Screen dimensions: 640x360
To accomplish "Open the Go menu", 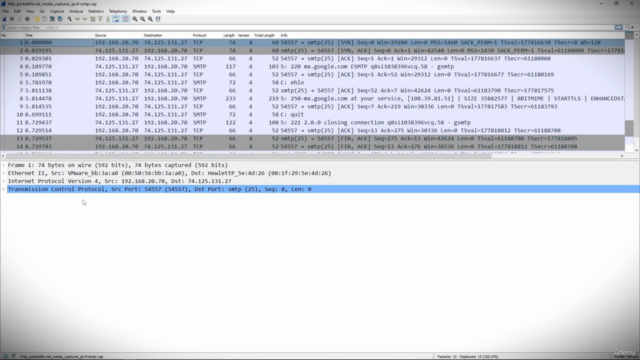I will point(42,11).
